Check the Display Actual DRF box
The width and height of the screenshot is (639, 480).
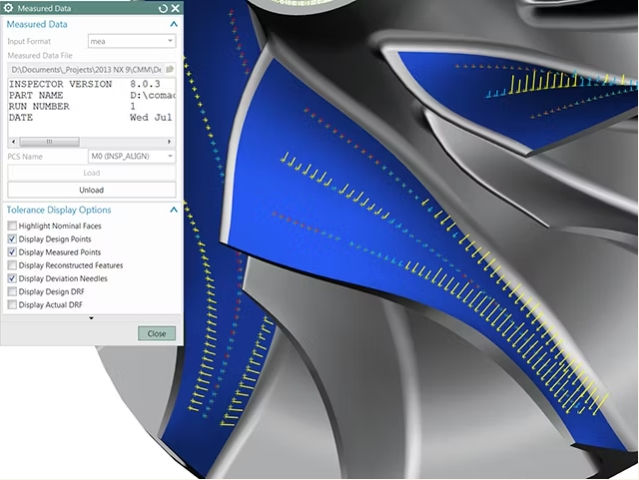click(x=12, y=305)
